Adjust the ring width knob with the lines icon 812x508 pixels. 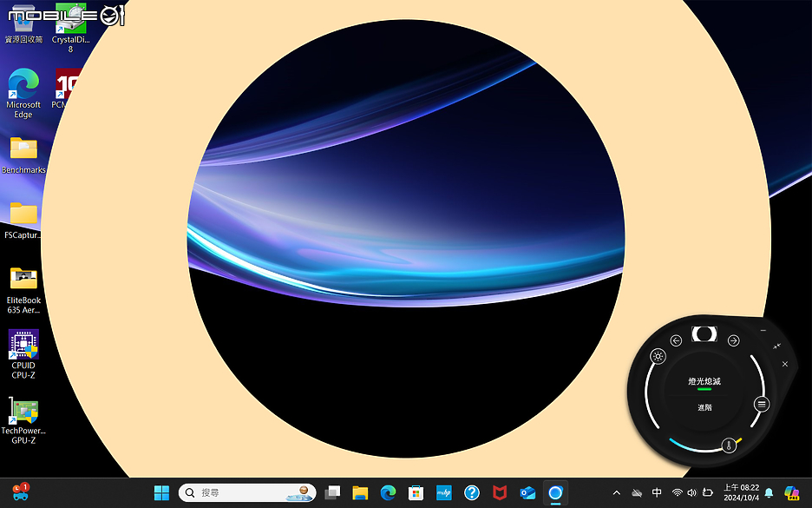762,404
